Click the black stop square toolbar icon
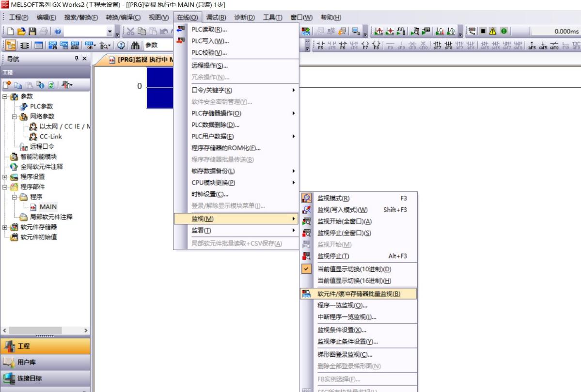Screen dimensions: 581x392 (x=483, y=31)
